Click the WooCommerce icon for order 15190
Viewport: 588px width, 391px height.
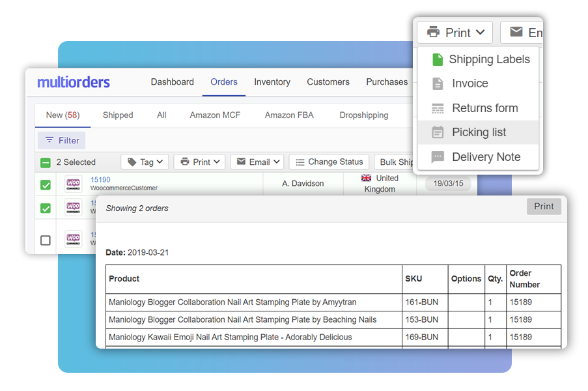click(x=73, y=184)
